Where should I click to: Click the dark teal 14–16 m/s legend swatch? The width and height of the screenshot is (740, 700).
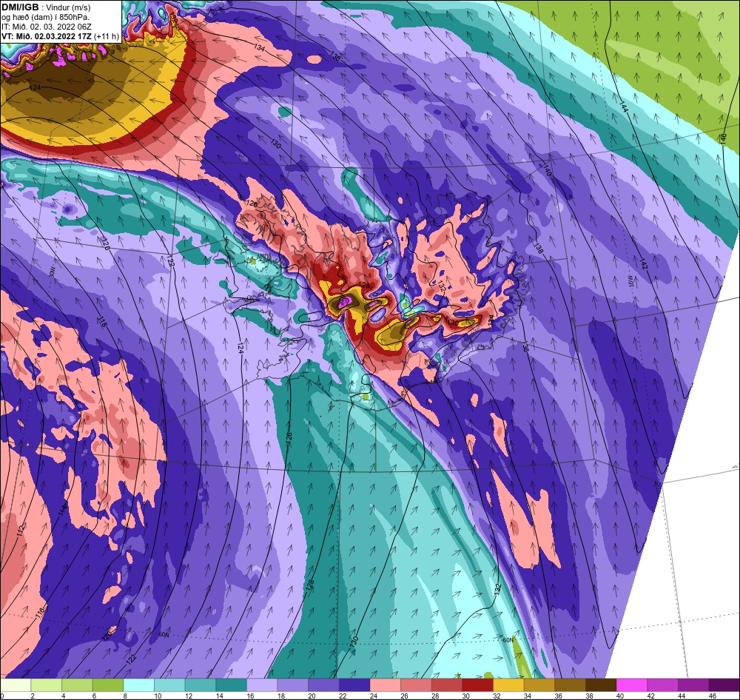[x=231, y=685]
